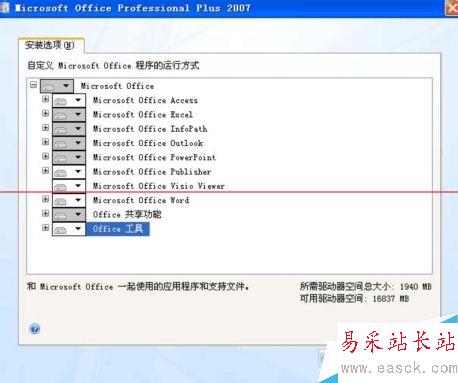Open install-state dropdown for Office 工具
This screenshot has width=458, height=383.
69,229
